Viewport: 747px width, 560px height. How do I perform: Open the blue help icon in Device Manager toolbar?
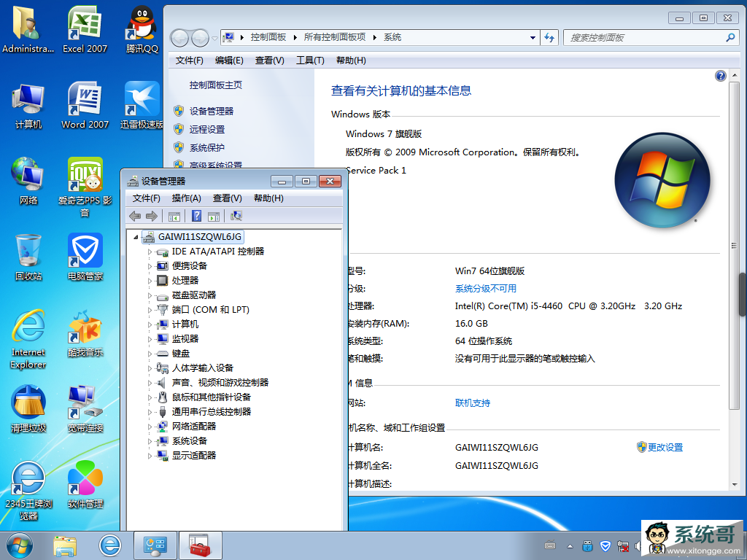pyautogui.click(x=196, y=216)
